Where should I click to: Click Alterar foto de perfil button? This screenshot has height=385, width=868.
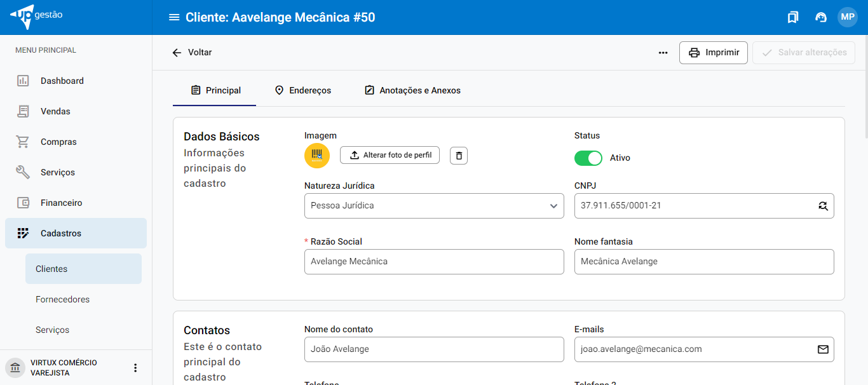[x=390, y=156]
